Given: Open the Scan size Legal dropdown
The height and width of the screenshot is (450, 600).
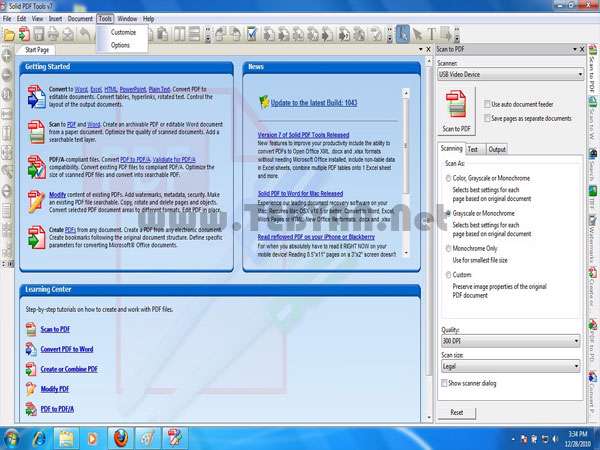Looking at the screenshot, I should click(x=510, y=366).
